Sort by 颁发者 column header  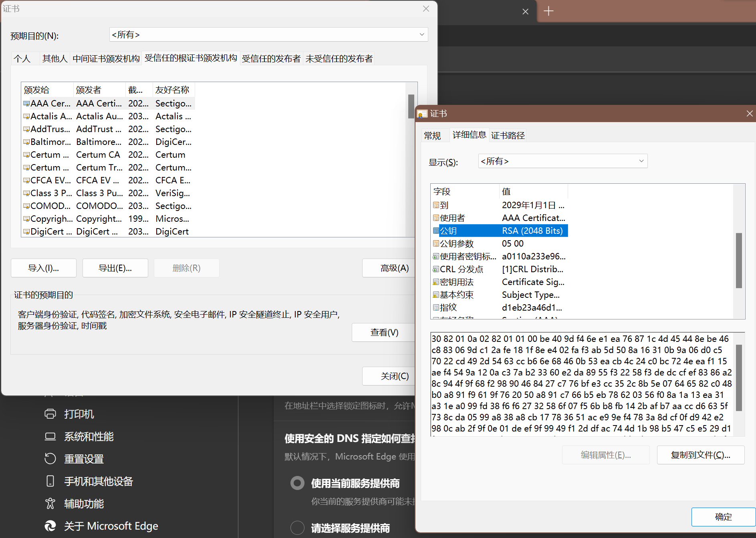pyautogui.click(x=99, y=90)
